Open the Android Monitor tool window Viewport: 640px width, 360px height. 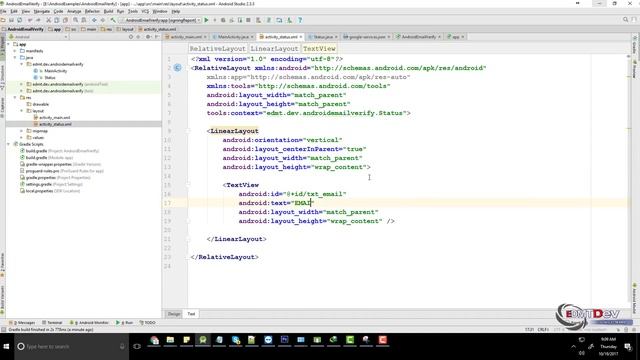click(89, 322)
